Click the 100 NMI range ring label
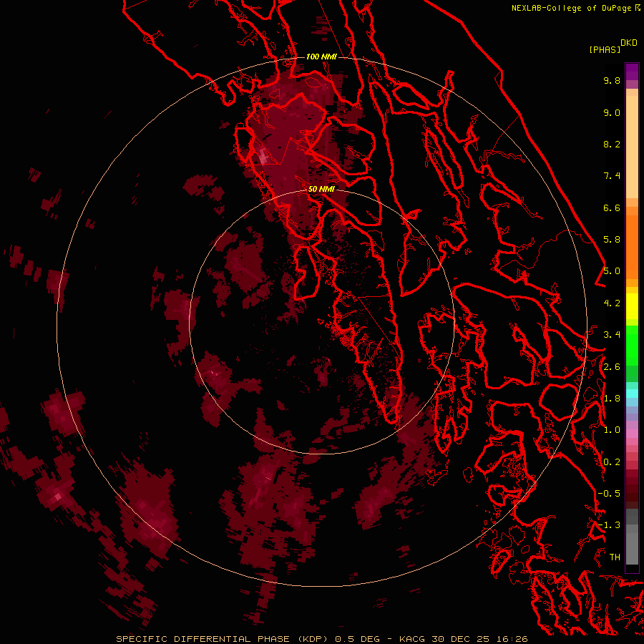Viewport: 644px width, 644px height. click(x=321, y=57)
